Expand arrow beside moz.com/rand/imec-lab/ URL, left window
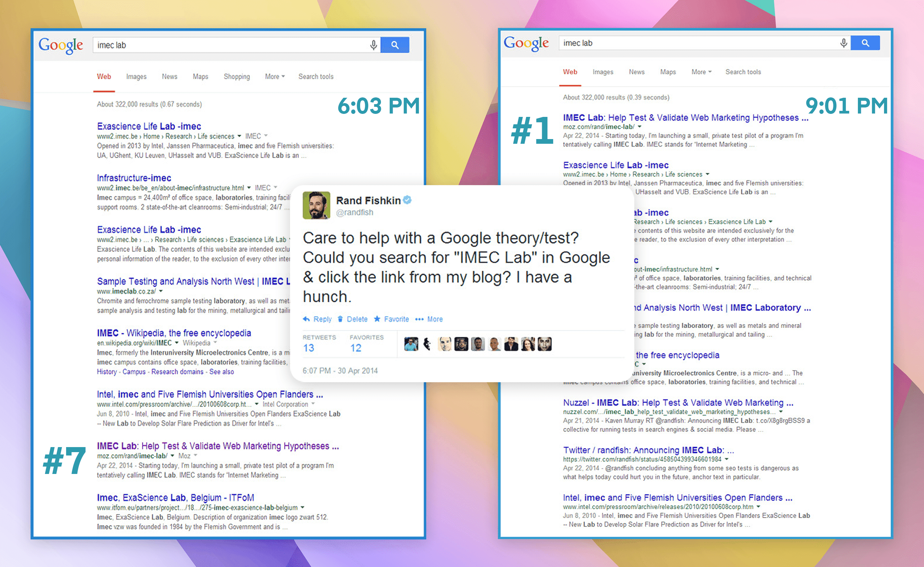The width and height of the screenshot is (924, 567). (x=173, y=455)
